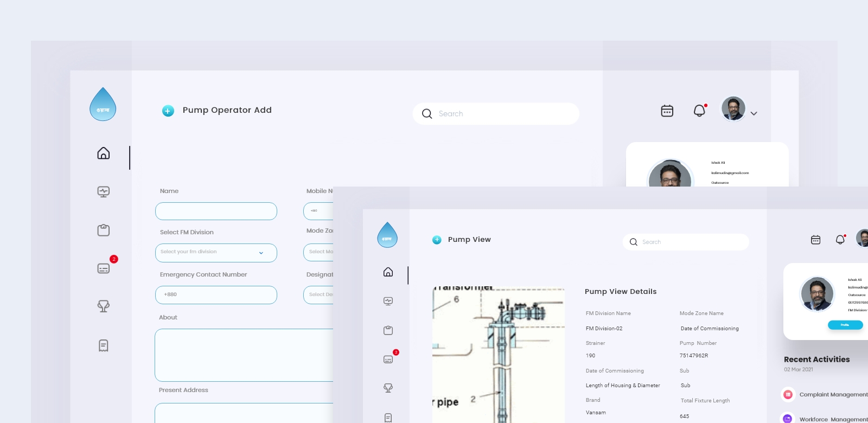
Task: Open the monitor activity icon in Pump Operator Add sidebar
Action: (x=103, y=191)
